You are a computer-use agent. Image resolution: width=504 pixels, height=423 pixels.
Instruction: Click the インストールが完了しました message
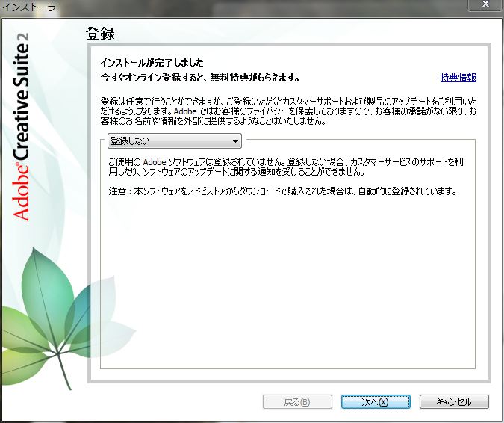point(152,63)
